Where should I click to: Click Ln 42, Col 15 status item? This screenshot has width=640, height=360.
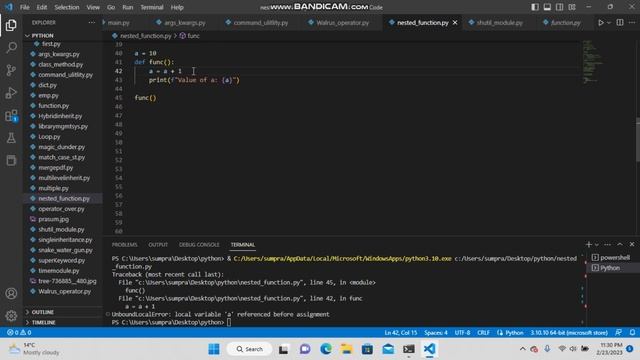(401, 333)
